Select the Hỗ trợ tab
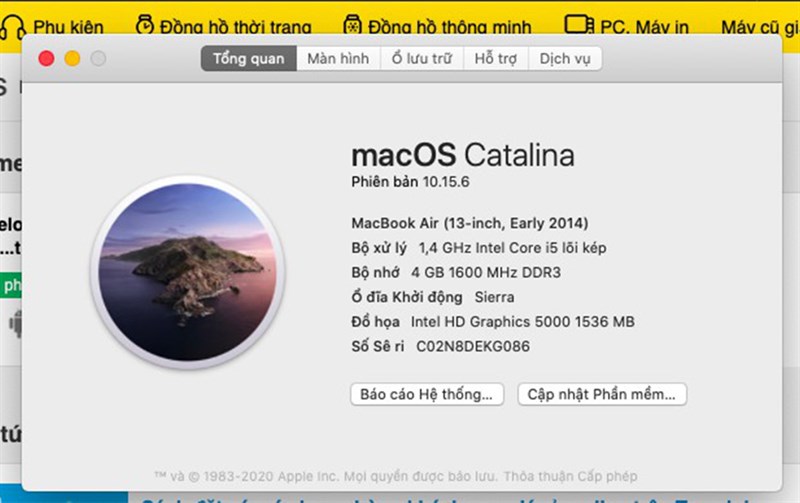800x503 pixels. 496,59
